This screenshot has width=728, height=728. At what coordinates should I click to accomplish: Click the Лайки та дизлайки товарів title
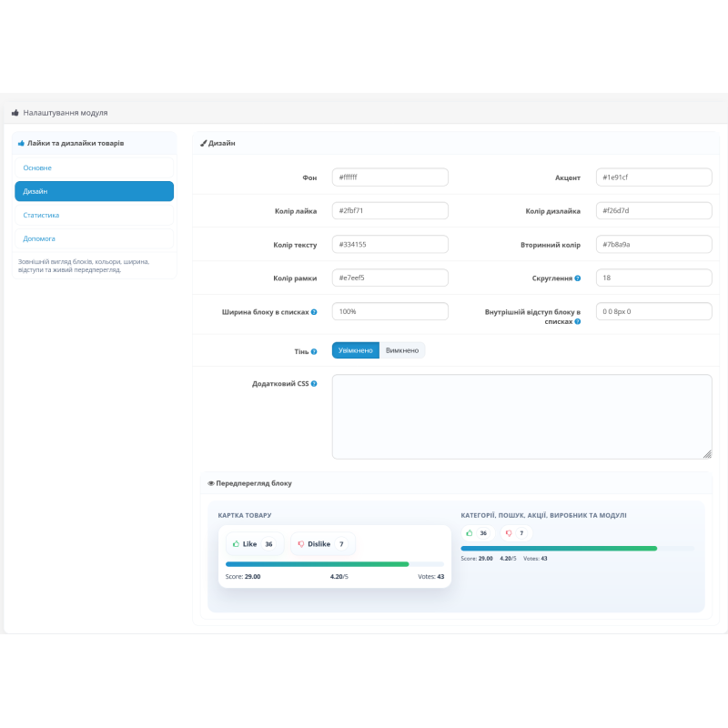click(76, 144)
